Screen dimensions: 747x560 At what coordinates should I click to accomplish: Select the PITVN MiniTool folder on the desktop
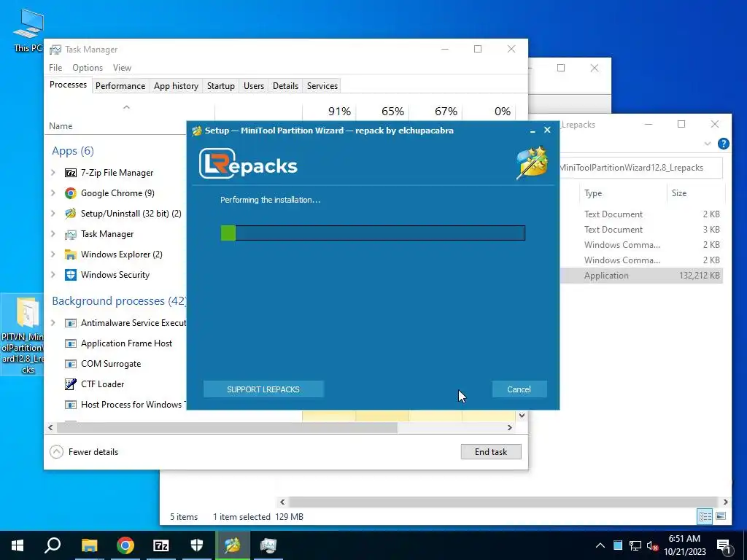(23, 335)
